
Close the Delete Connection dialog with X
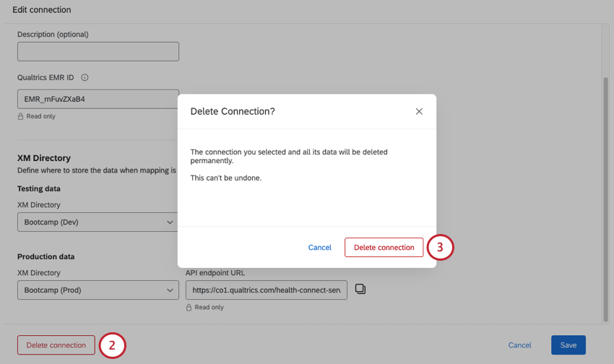coord(419,111)
